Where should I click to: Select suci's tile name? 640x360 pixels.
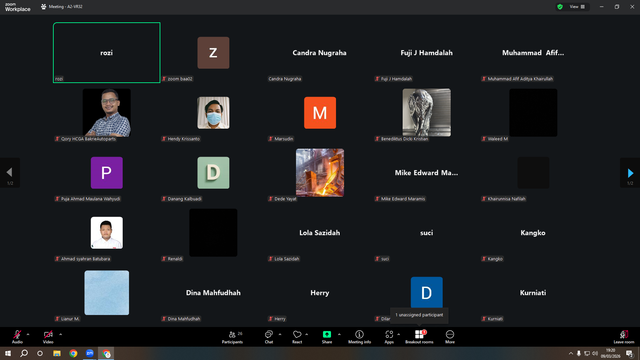[427, 233]
